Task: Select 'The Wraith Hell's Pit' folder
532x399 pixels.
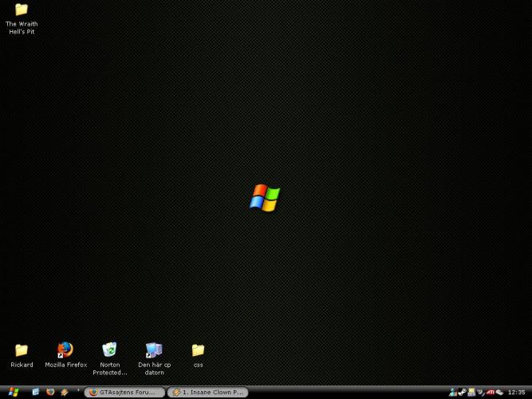Action: [x=22, y=10]
